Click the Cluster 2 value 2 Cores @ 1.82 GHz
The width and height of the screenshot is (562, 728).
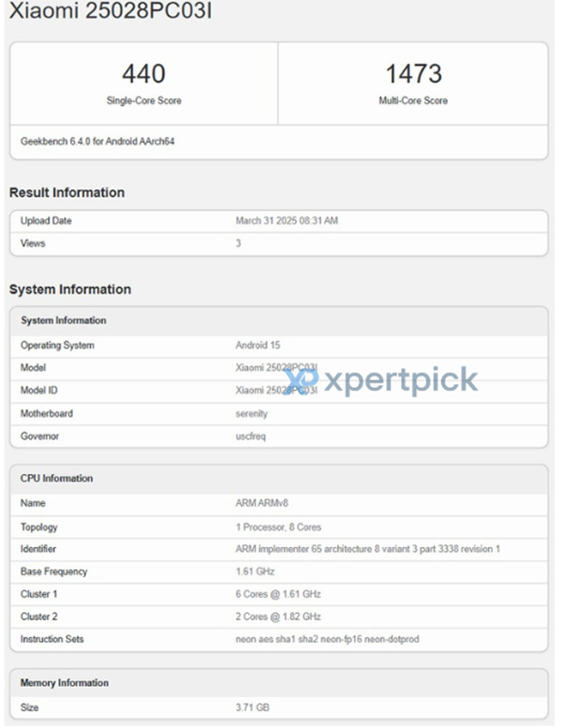[278, 617]
